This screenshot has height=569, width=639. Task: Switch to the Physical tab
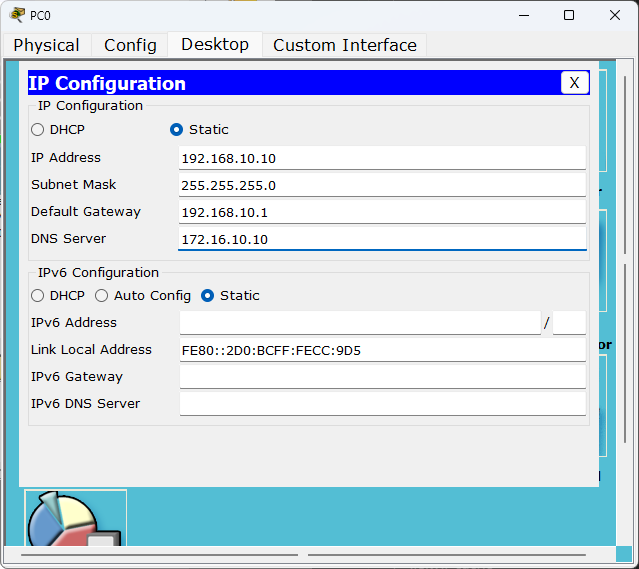point(46,45)
